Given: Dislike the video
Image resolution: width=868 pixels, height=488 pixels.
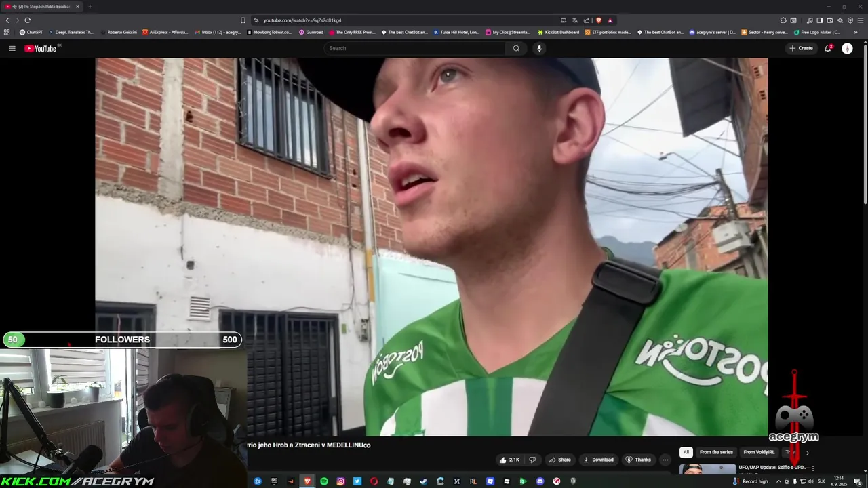Looking at the screenshot, I should coord(532,460).
